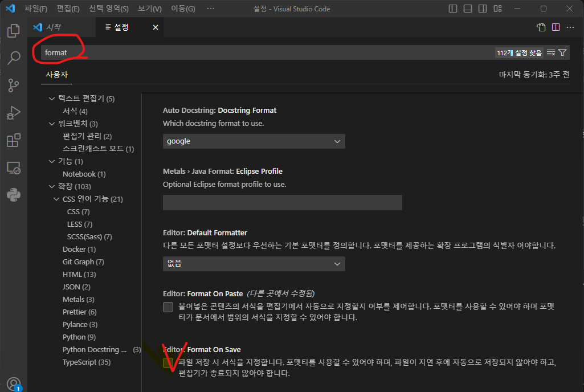Open Source Control view
This screenshot has width=584, height=392.
[x=14, y=85]
